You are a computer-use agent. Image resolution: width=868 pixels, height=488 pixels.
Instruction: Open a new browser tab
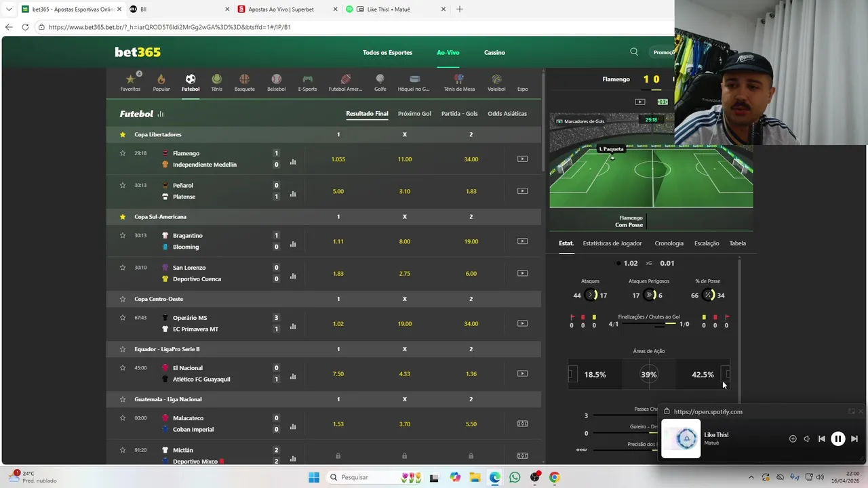click(460, 9)
